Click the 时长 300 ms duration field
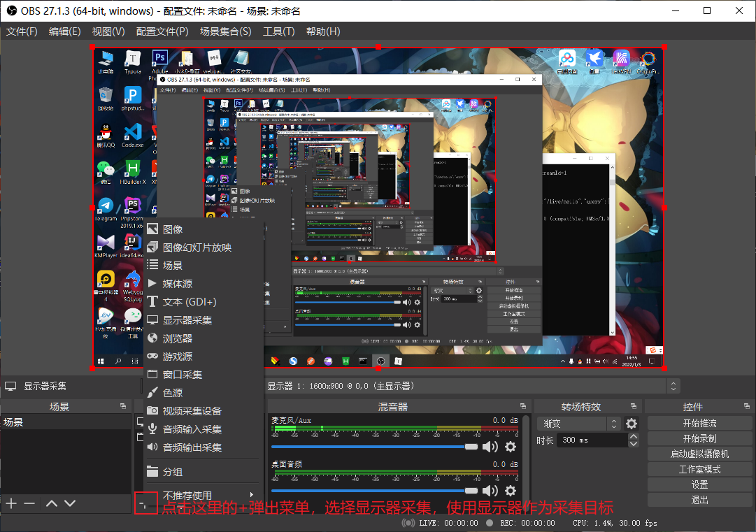This screenshot has width=756, height=532. (592, 440)
